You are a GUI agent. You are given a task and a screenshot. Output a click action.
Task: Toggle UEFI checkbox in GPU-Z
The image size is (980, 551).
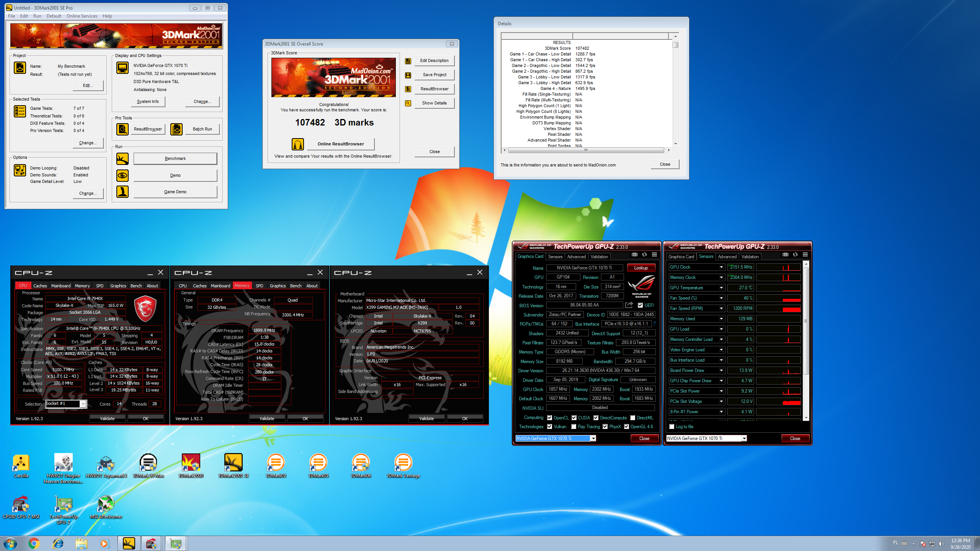tap(640, 305)
